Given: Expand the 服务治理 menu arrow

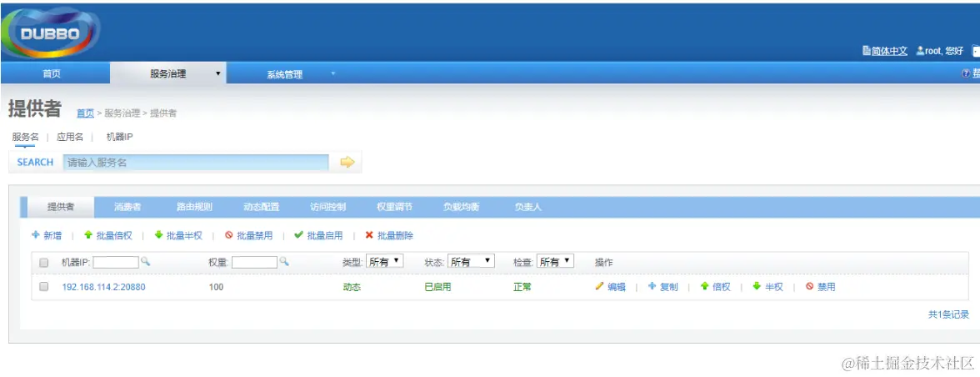Looking at the screenshot, I should pos(218,73).
